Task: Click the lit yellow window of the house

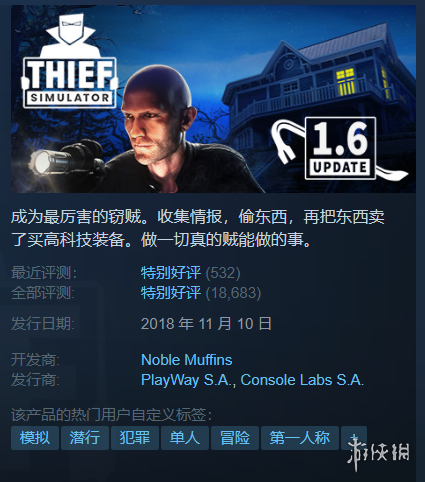Action: coord(346,82)
